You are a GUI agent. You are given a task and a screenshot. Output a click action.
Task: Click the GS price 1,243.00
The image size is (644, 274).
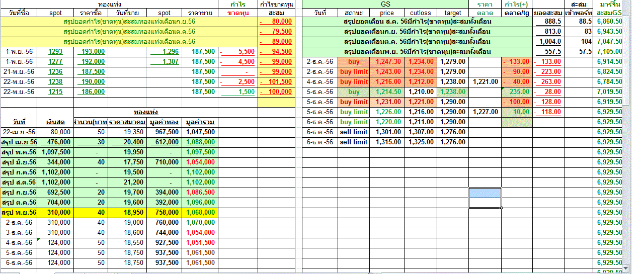tap(387, 72)
